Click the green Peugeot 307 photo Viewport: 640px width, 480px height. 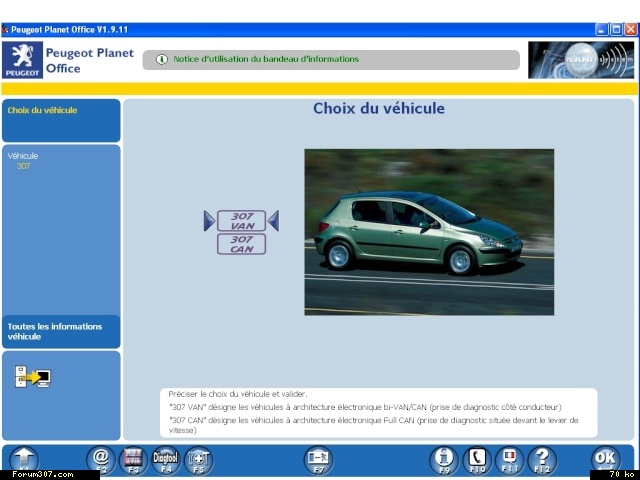click(x=429, y=232)
